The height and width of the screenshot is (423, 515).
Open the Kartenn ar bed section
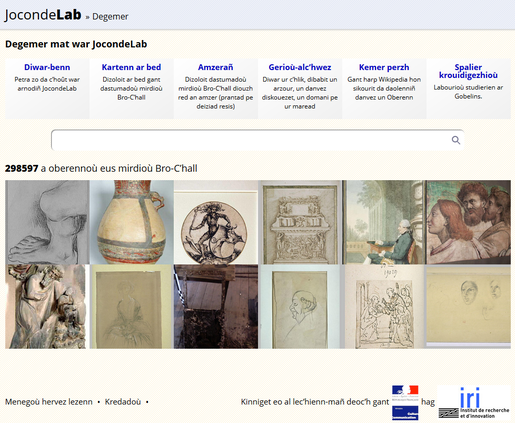[x=131, y=67]
